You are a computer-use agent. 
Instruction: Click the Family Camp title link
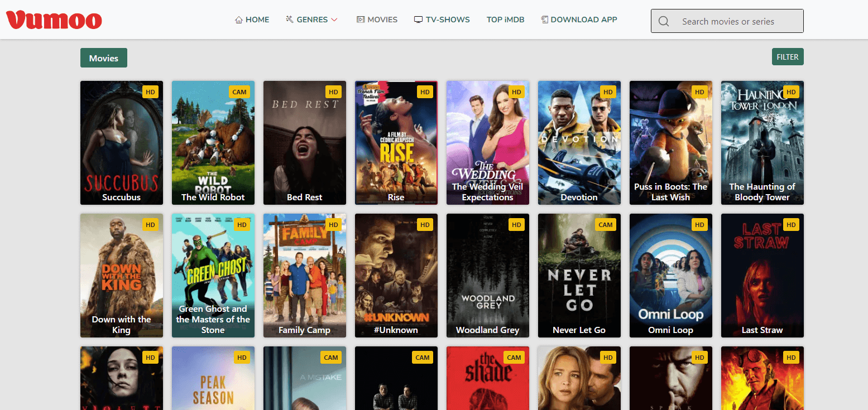coord(304,330)
